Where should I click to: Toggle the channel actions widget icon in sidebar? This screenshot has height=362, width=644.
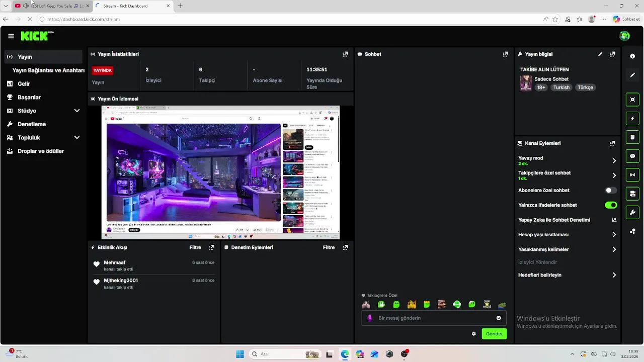(x=632, y=194)
